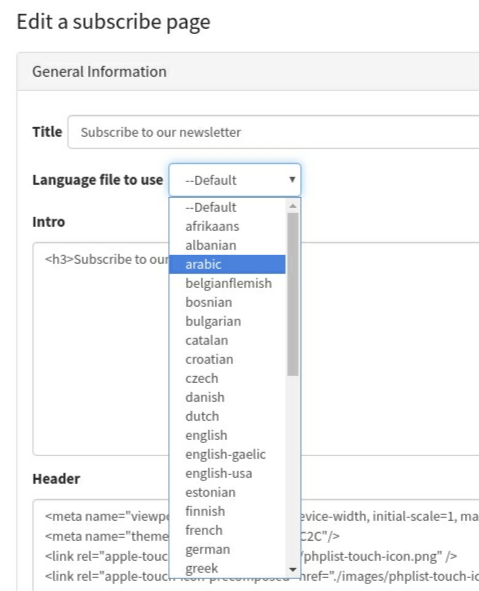Screen dimensions: 479x591
Task: Select french from the dropdown
Action: (228, 530)
